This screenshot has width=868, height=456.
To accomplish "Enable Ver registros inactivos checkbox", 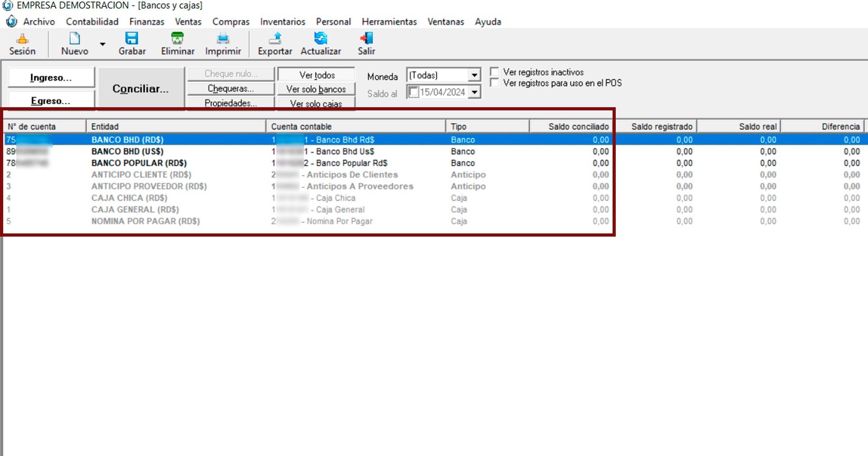I will pyautogui.click(x=495, y=72).
